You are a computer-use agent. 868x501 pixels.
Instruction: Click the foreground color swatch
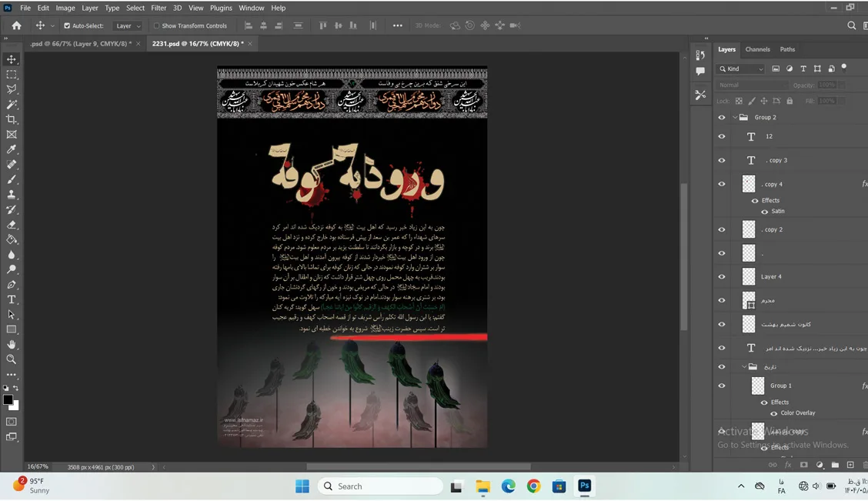pos(8,399)
